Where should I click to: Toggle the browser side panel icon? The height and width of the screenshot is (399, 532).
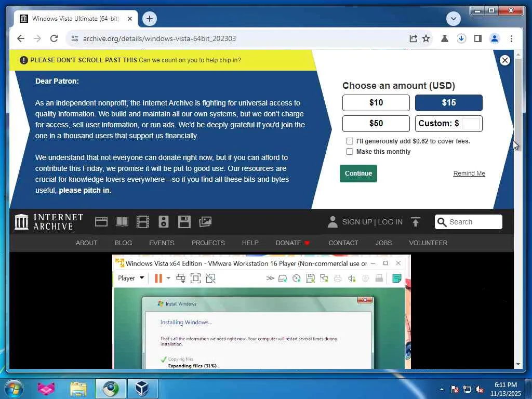pyautogui.click(x=478, y=38)
